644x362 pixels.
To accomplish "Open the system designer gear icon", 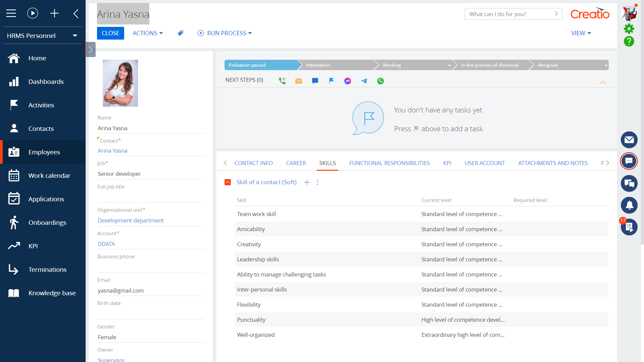I will pyautogui.click(x=629, y=29).
